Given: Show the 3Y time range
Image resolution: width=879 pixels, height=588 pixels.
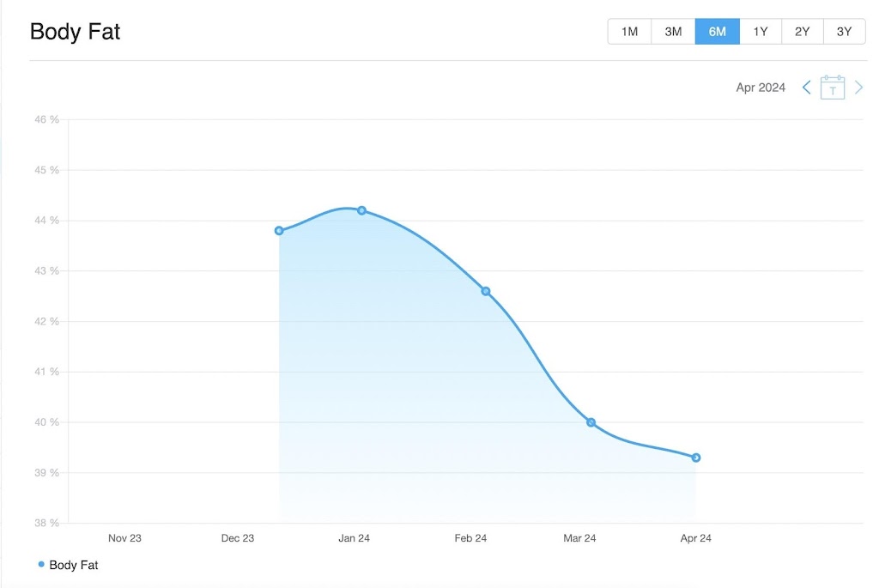Looking at the screenshot, I should [845, 32].
